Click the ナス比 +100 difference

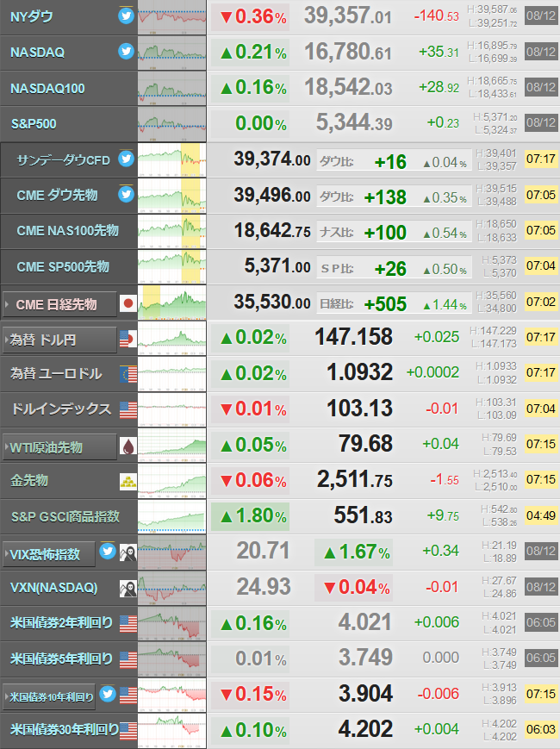point(385,233)
